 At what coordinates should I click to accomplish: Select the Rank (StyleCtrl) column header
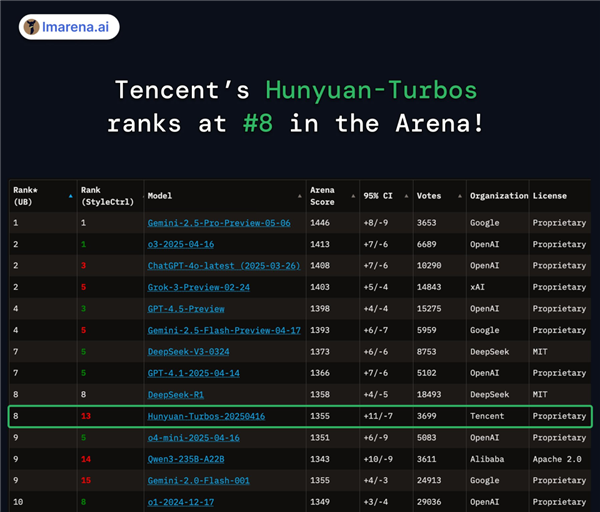pyautogui.click(x=108, y=196)
